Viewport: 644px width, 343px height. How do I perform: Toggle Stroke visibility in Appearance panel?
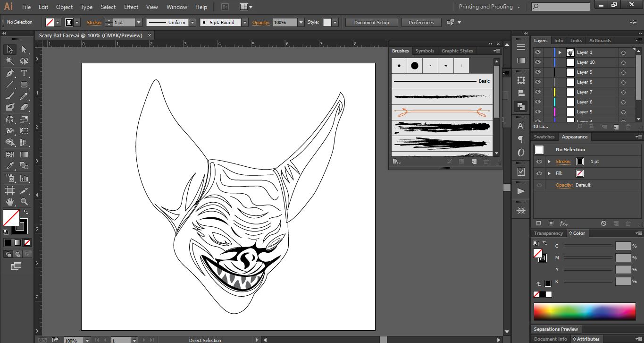point(539,162)
